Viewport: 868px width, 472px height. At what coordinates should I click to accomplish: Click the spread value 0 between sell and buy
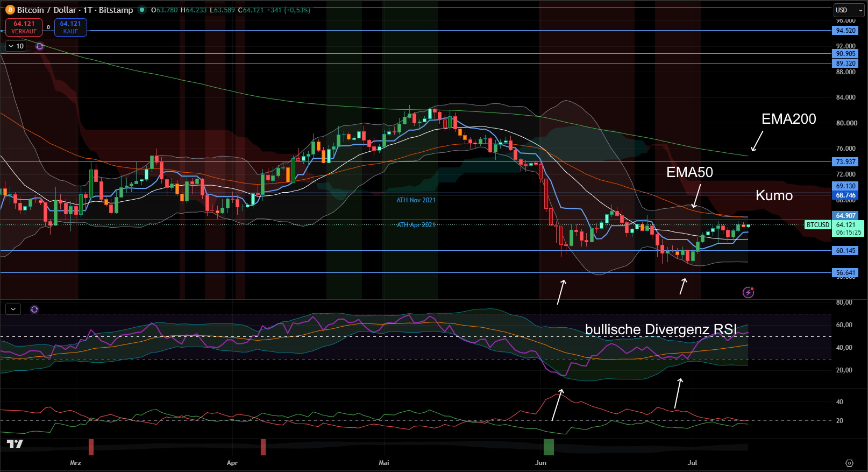[x=48, y=27]
